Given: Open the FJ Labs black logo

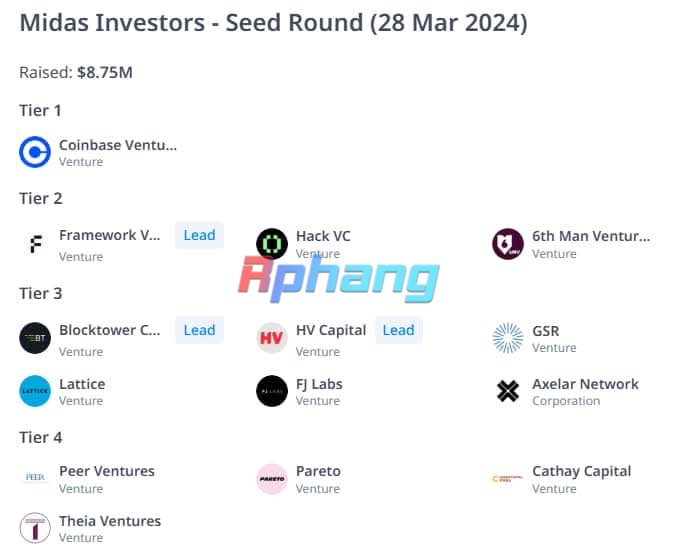Looking at the screenshot, I should coord(272,391).
